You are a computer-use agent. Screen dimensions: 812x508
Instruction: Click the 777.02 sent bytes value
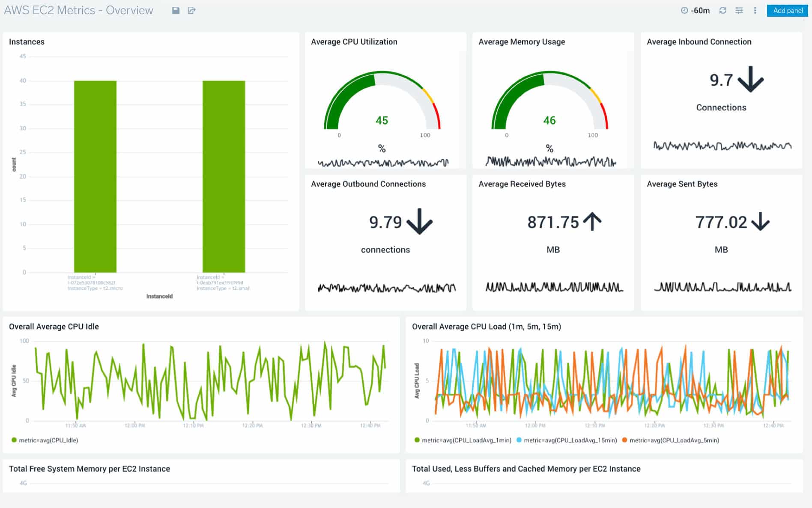click(721, 222)
